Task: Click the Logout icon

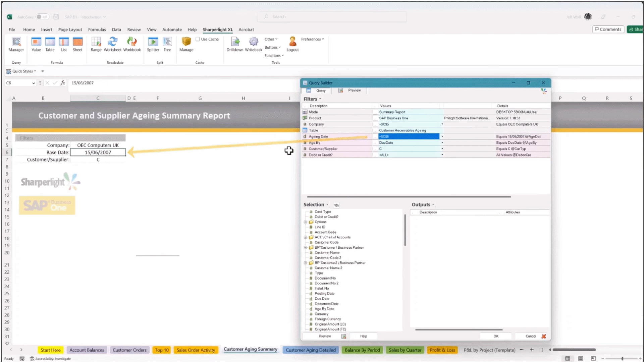Action: click(292, 44)
